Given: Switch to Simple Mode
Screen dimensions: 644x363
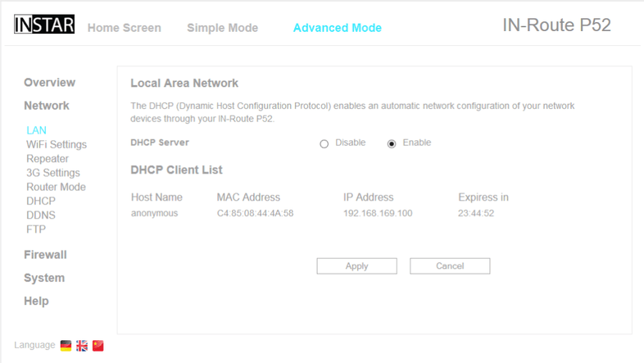Looking at the screenshot, I should [x=222, y=28].
